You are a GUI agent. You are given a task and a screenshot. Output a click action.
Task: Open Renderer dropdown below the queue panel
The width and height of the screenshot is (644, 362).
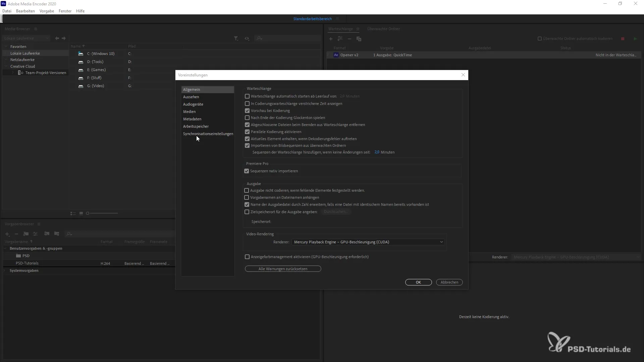pos(577,257)
